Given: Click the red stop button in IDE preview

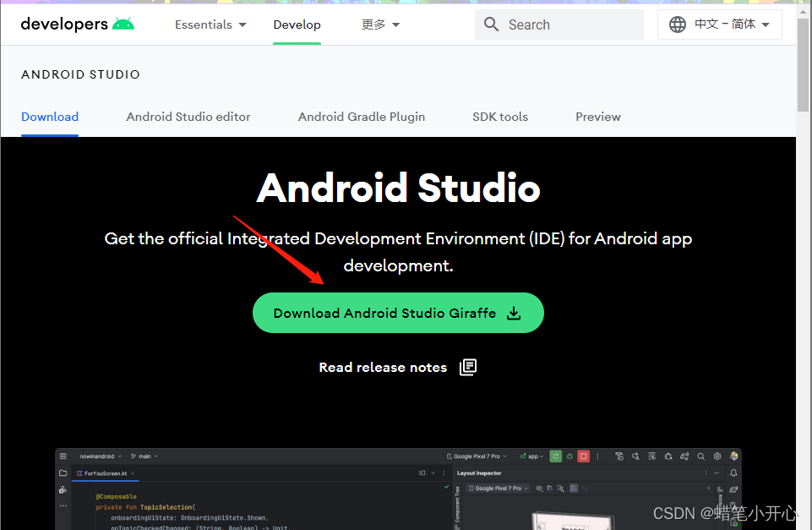Looking at the screenshot, I should click(x=584, y=456).
